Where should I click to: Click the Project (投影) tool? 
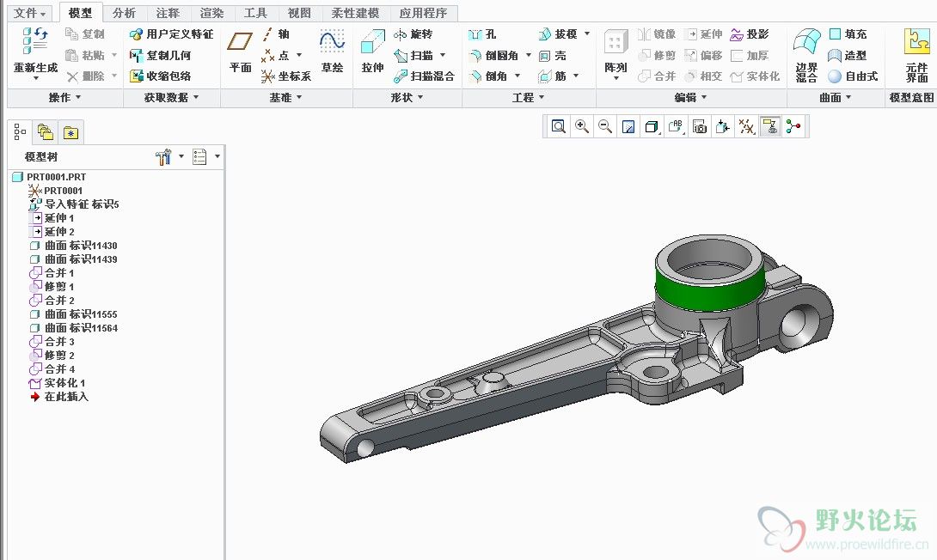point(750,34)
